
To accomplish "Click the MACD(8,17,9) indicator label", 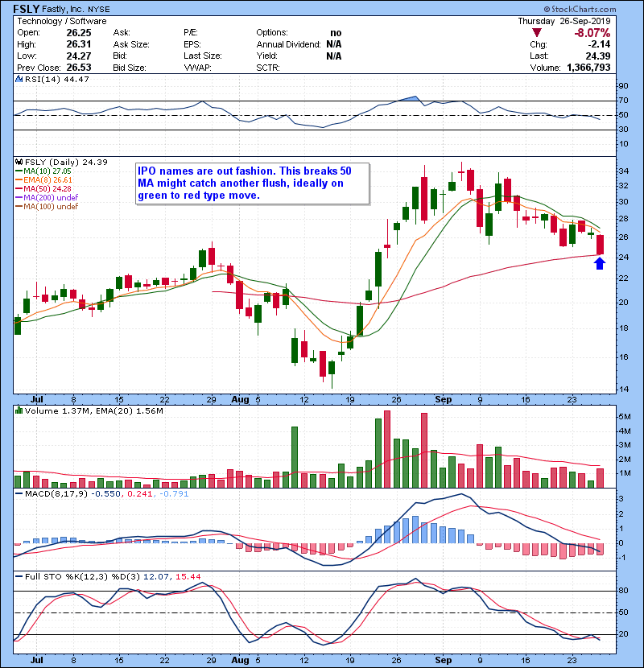I will [x=56, y=494].
